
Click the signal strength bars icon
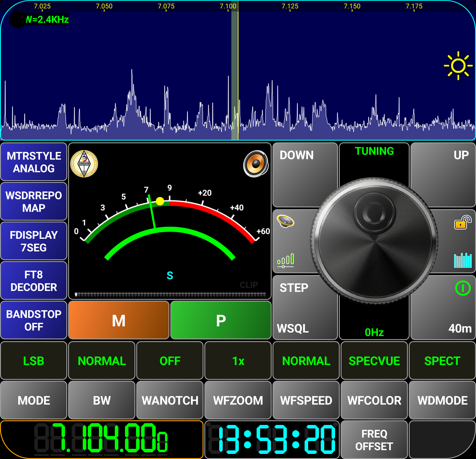click(x=286, y=260)
